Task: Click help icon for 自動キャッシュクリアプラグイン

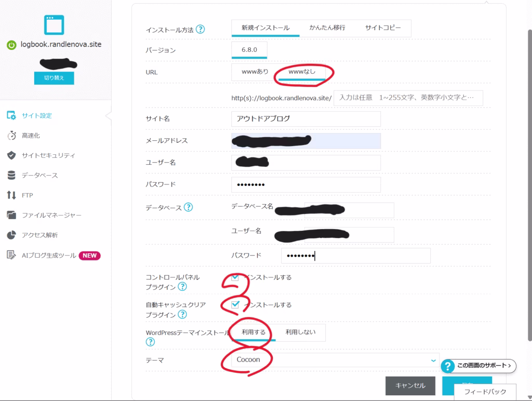Action: [x=182, y=314]
